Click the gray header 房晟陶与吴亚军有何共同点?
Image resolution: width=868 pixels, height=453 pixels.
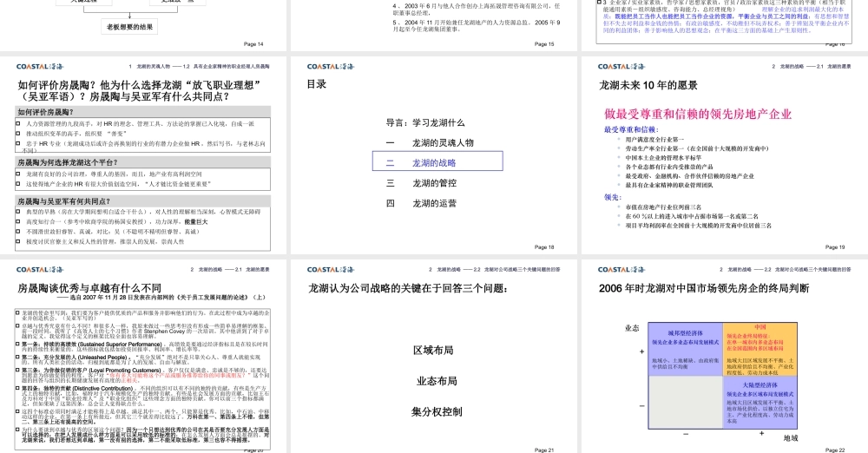[x=143, y=201]
